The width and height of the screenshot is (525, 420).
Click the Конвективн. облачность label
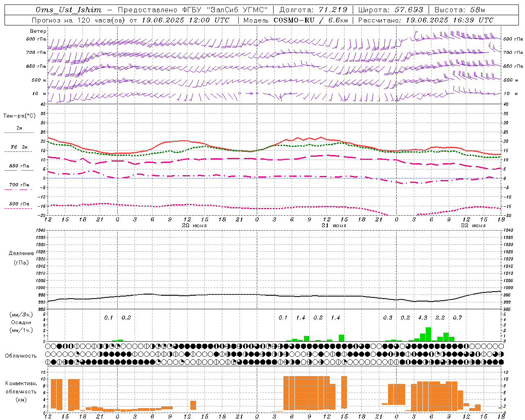tap(21, 388)
